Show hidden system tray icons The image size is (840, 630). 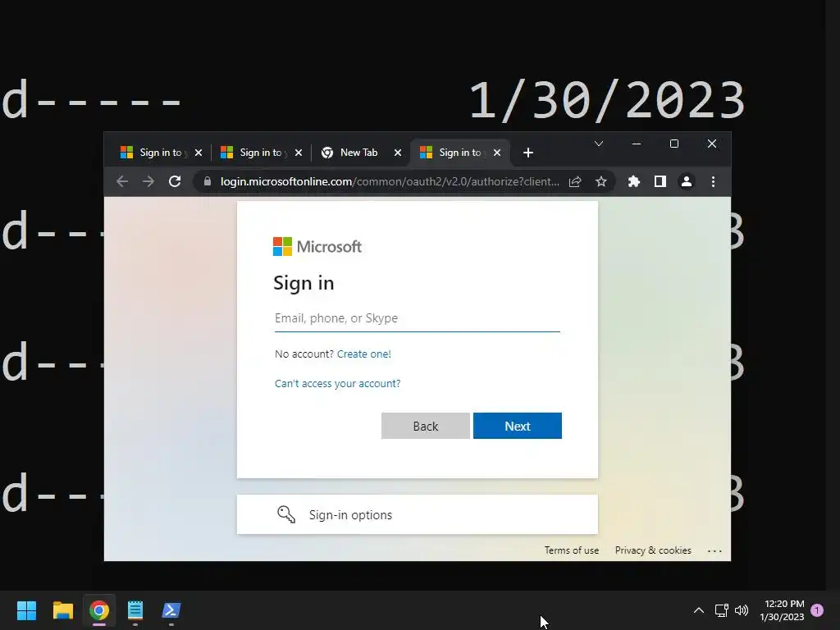pos(699,610)
